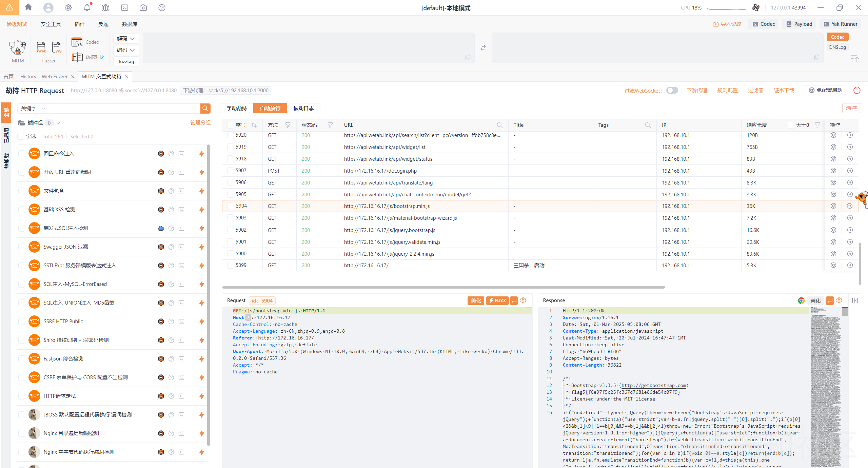Open settings gear in top bar
The image size is (868, 468).
click(68, 7)
